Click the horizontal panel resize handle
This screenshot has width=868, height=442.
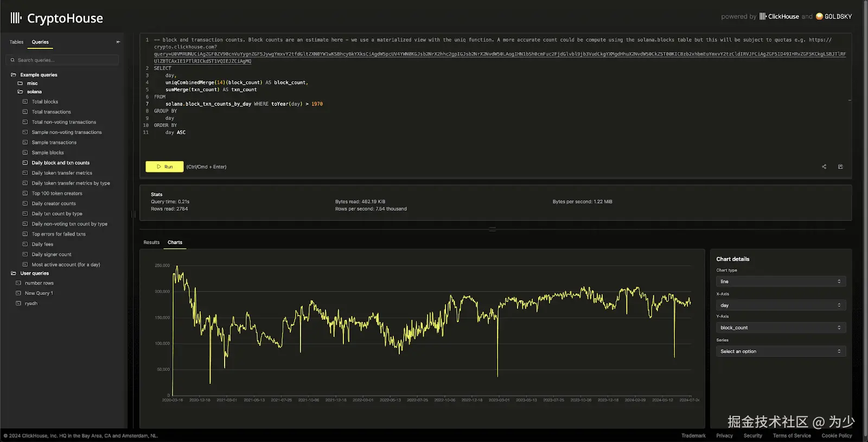point(492,229)
